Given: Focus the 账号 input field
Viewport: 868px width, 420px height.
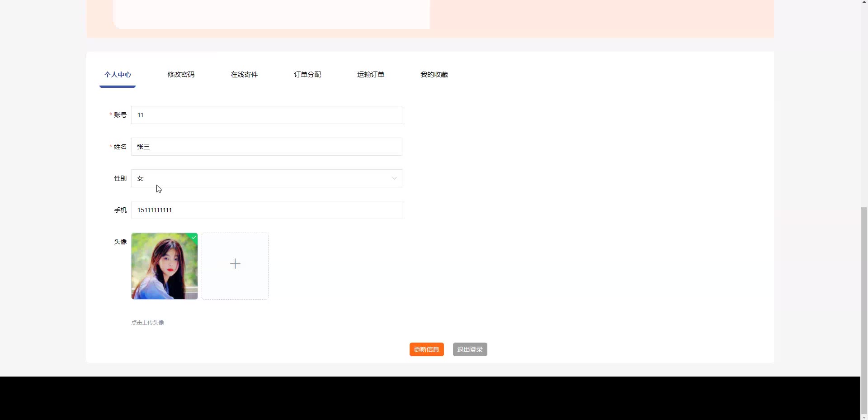Looking at the screenshot, I should point(267,115).
